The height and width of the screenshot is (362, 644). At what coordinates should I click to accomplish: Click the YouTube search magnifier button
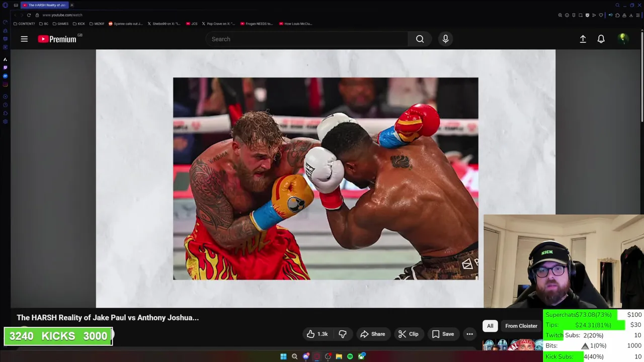tap(420, 39)
